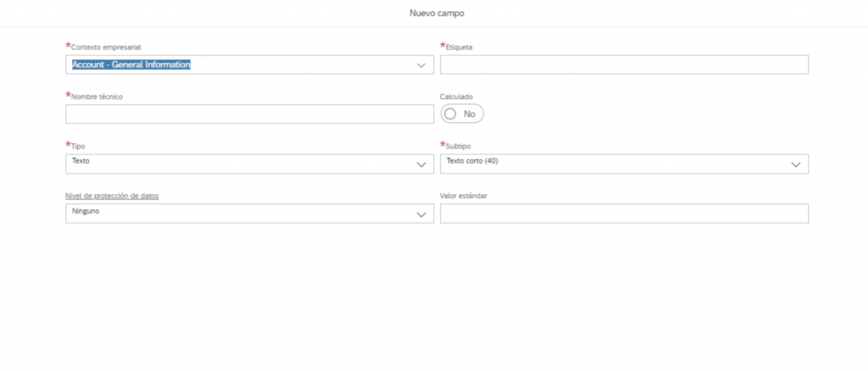Toggle the Calculado switch

pos(462,114)
